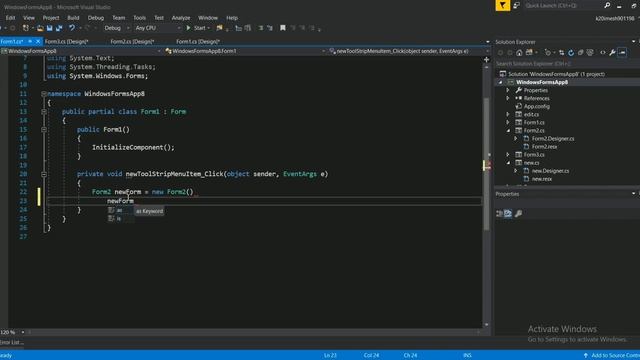Open Properties wrench icon in Solution Explorer toolbar
Image resolution: width=640 pixels, height=360 pixels.
[612, 53]
